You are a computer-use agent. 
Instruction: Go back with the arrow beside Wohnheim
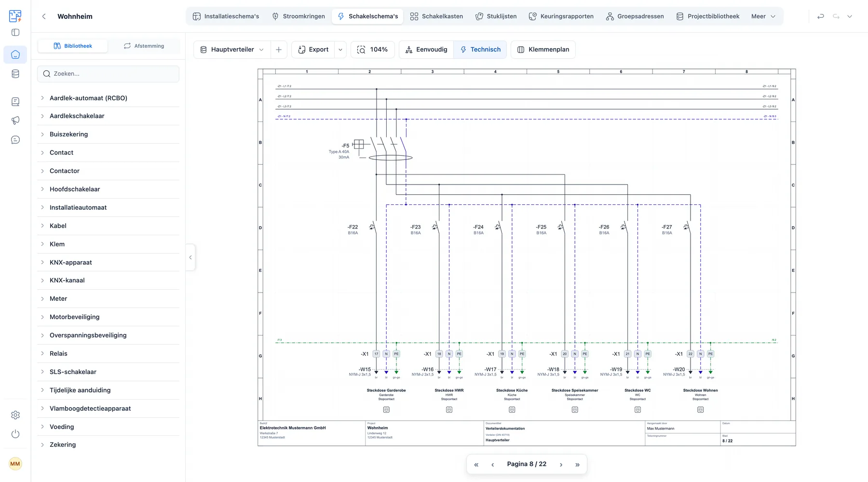(x=44, y=16)
